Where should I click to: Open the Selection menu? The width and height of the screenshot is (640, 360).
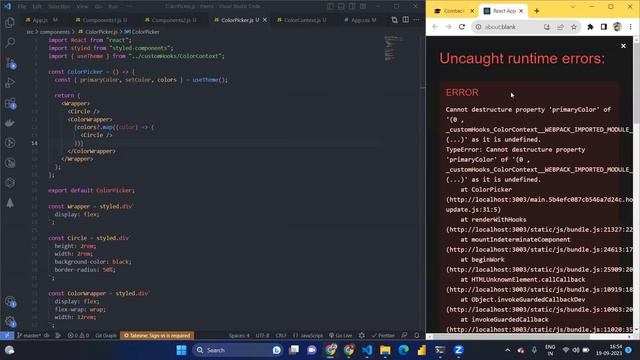coord(59,7)
